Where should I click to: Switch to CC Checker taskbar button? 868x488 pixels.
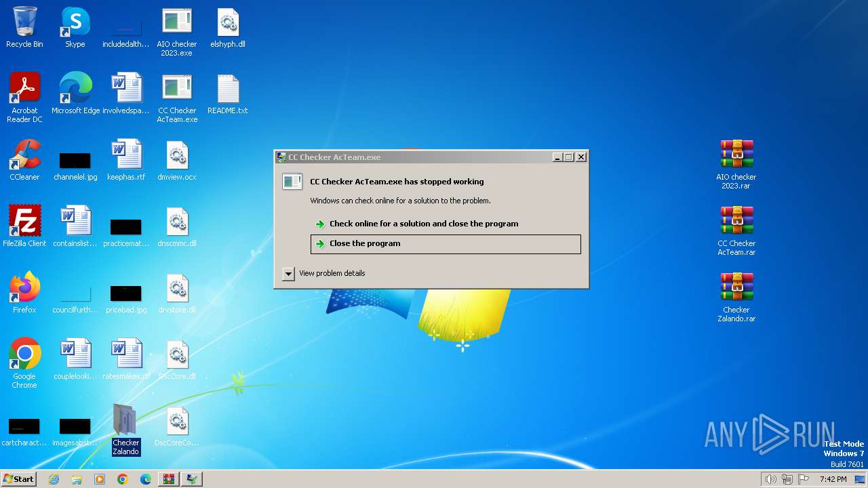(x=193, y=479)
